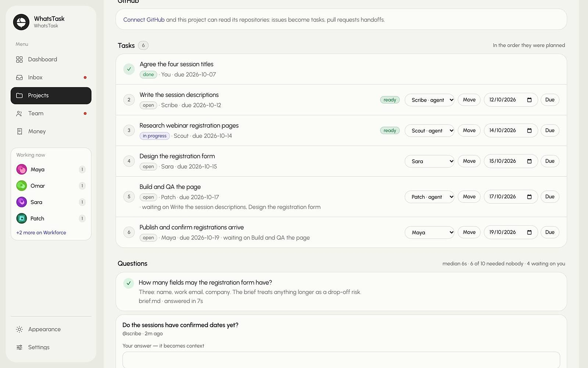Open the Maya assignee dropdown
Screen dimensions: 588x368
tap(429, 232)
